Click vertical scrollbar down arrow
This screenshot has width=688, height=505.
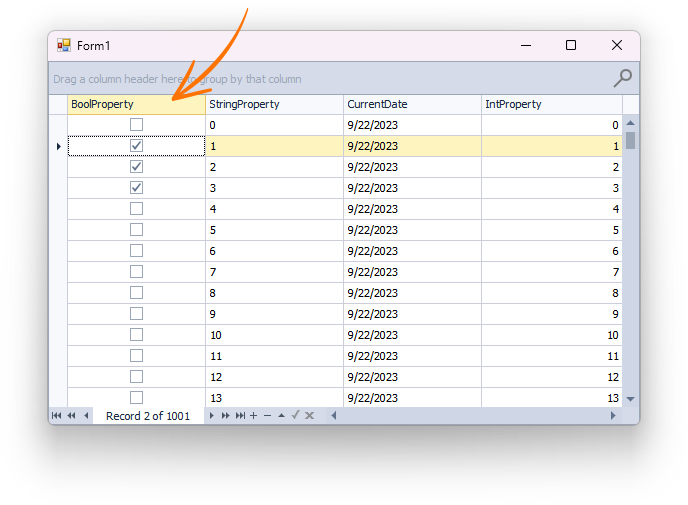[x=631, y=399]
